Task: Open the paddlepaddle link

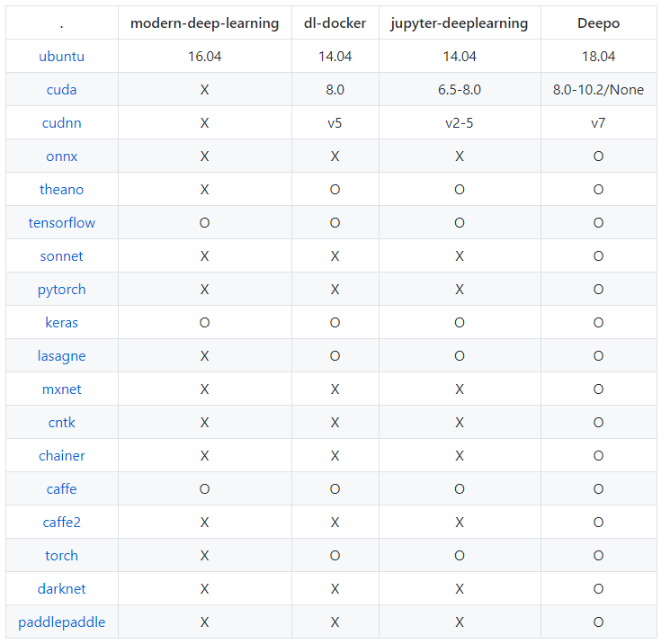Action: pos(61,622)
